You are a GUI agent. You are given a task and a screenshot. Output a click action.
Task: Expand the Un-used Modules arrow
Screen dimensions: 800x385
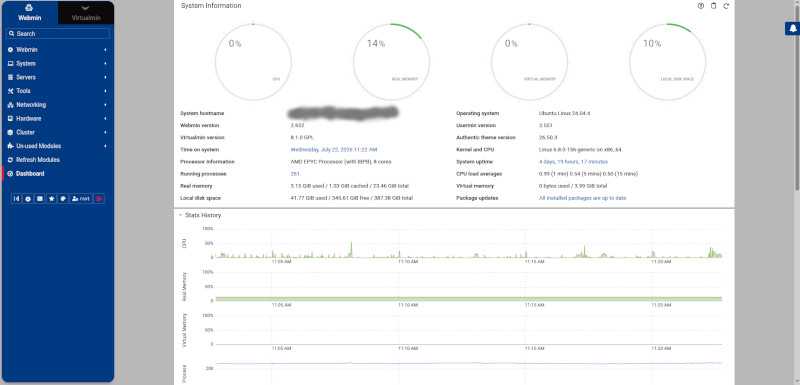(105, 146)
